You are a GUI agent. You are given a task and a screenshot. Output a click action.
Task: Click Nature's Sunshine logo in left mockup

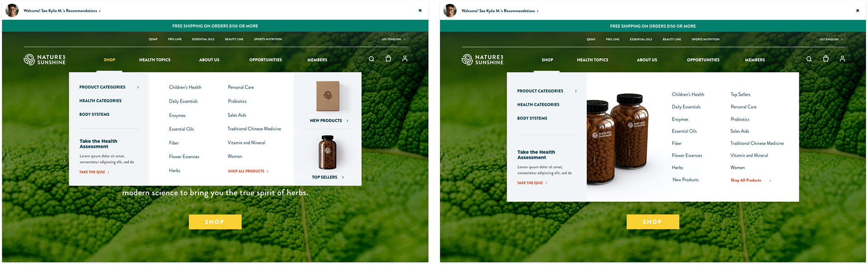45,60
